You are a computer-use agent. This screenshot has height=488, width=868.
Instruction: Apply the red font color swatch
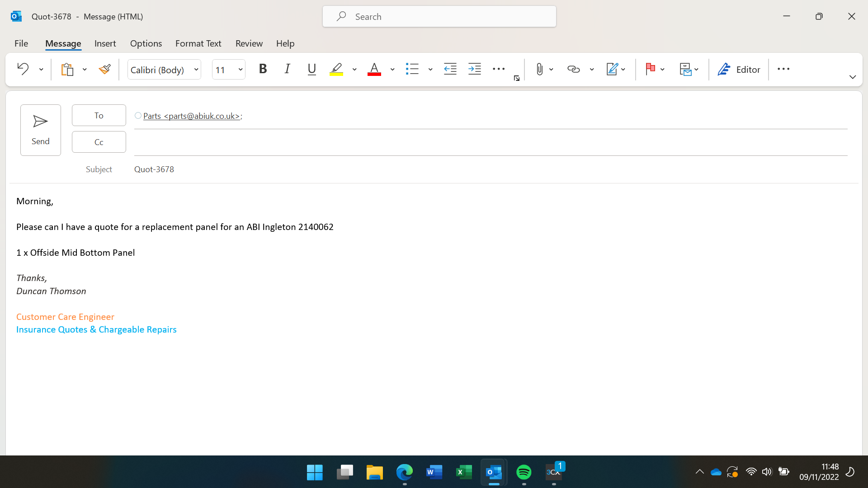374,69
